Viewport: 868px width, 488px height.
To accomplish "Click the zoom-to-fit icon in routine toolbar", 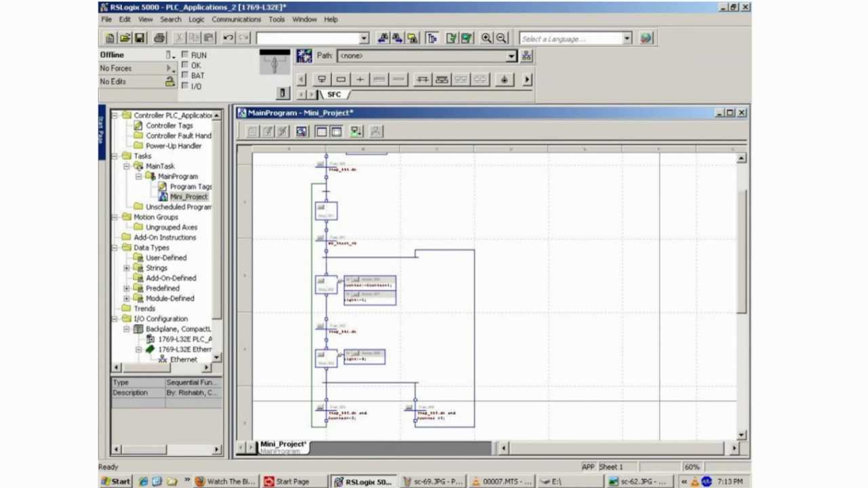I will pyautogui.click(x=302, y=131).
